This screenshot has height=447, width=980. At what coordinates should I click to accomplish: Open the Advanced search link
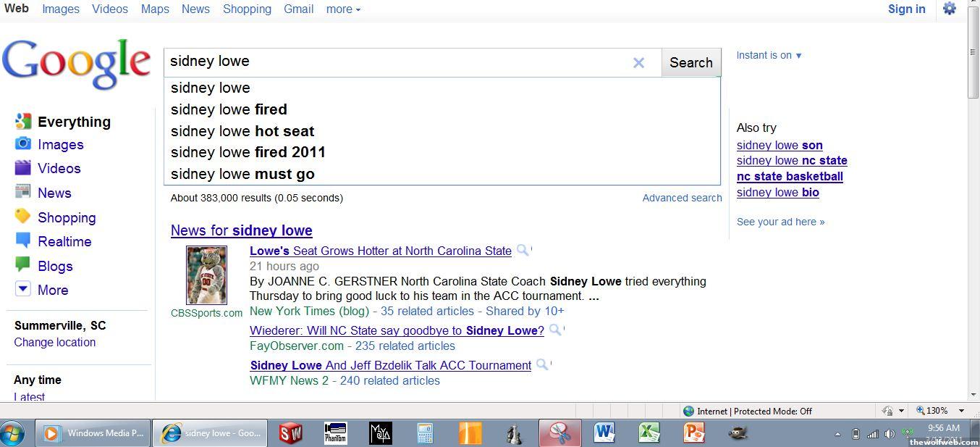tap(682, 198)
